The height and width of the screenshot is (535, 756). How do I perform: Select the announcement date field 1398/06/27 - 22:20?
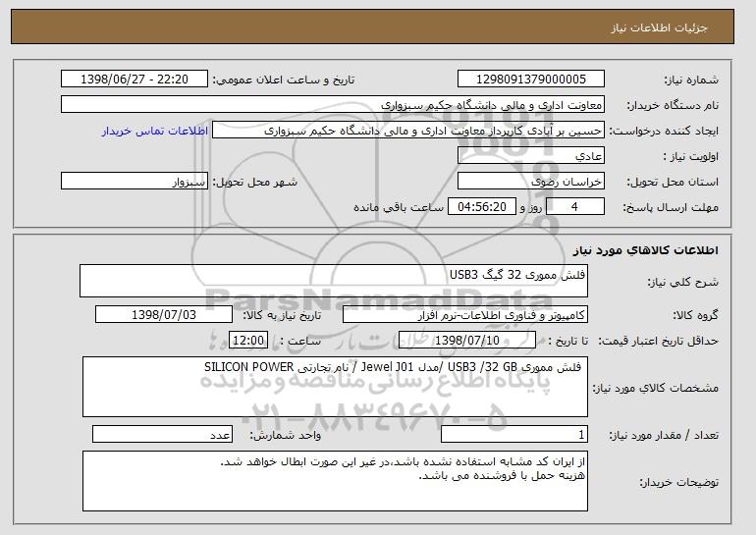click(x=135, y=80)
